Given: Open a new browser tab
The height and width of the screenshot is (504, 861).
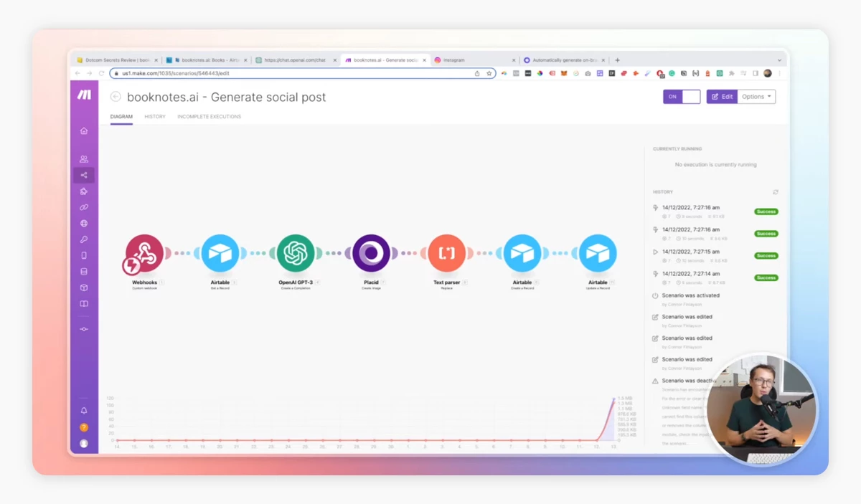Looking at the screenshot, I should point(617,60).
